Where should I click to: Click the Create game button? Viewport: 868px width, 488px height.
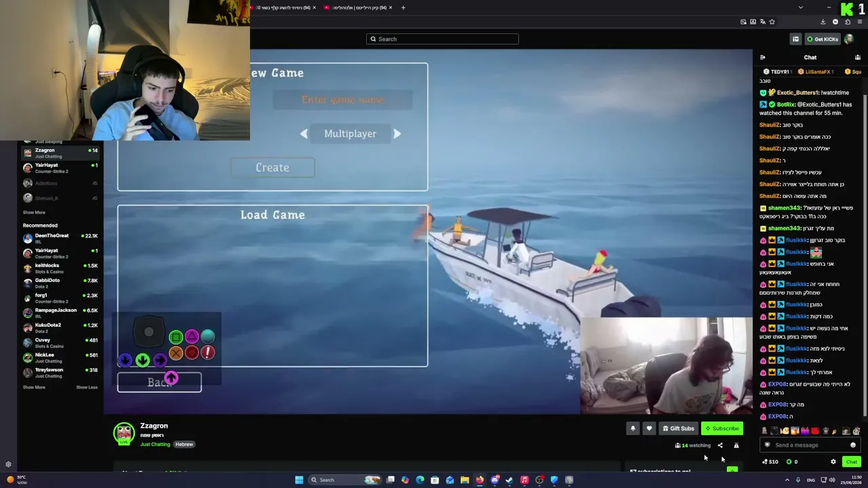pos(273,167)
